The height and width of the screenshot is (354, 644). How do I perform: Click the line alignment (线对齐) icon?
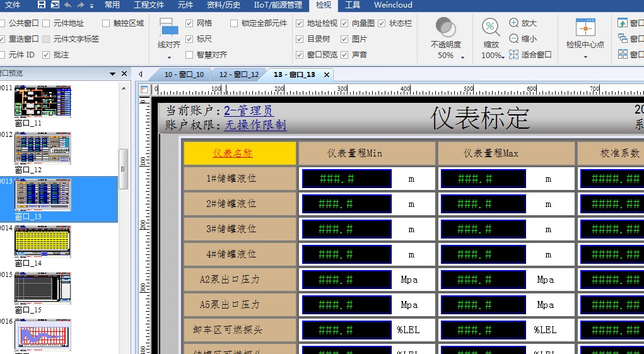[168, 28]
